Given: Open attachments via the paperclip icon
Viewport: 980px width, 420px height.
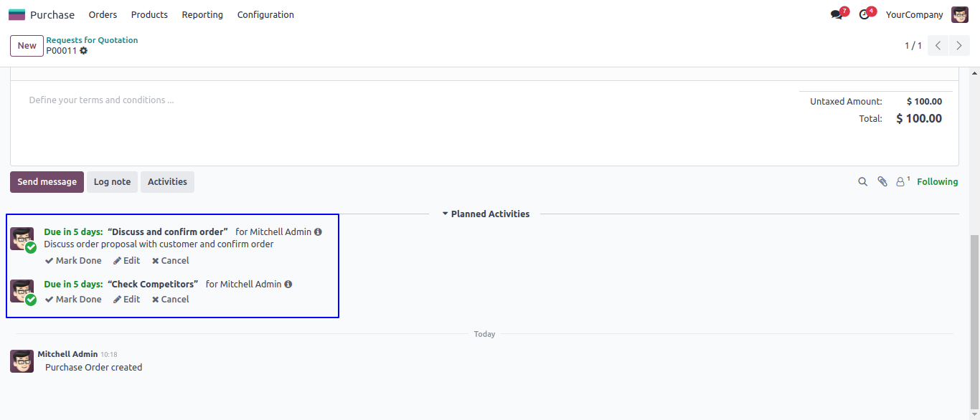Looking at the screenshot, I should 882,182.
